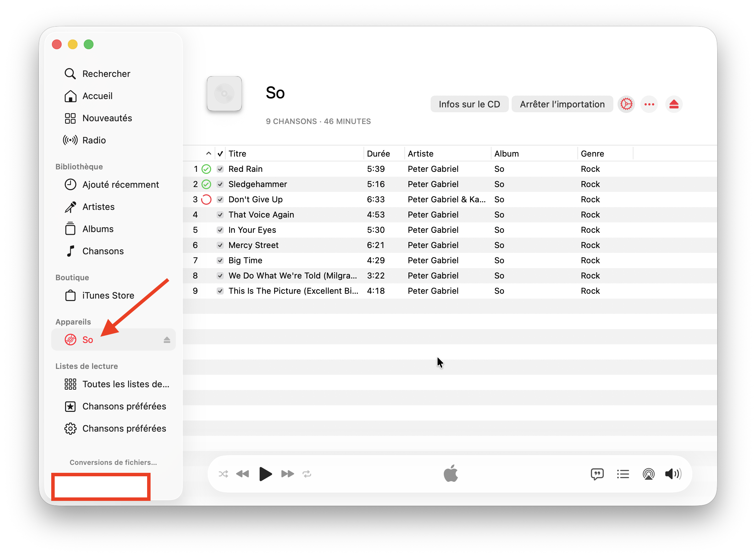The height and width of the screenshot is (557, 756).
Task: Go to Albums in the library
Action: [x=98, y=229]
